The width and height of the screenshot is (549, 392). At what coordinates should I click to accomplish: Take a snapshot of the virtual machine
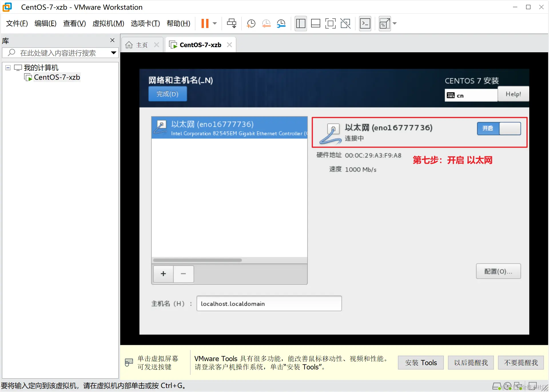(x=251, y=23)
